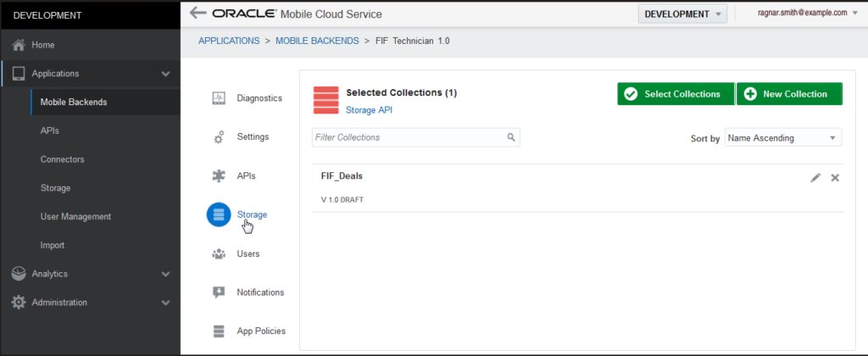
Task: Click the checkmark icon on Select Collections
Action: (631, 94)
